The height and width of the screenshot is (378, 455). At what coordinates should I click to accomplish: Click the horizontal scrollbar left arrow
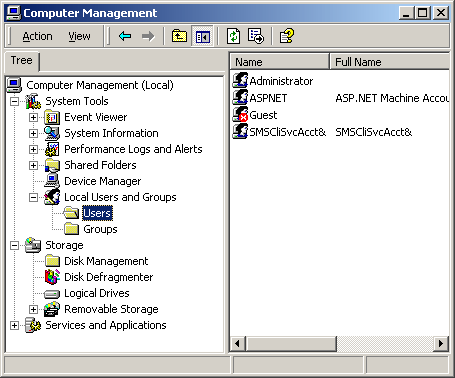pyautogui.click(x=238, y=343)
